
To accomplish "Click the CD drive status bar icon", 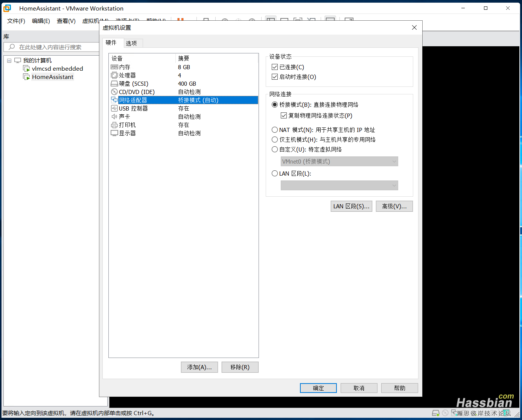I will pos(445,413).
